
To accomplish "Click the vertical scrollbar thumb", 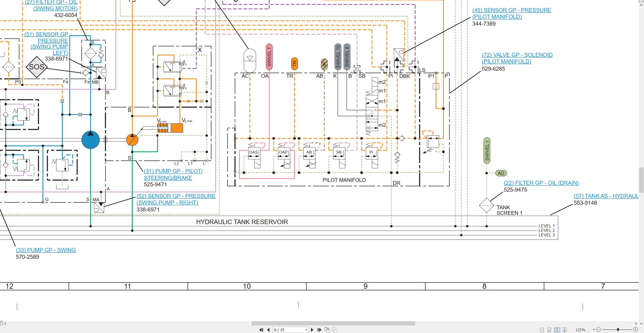I will (x=641, y=180).
